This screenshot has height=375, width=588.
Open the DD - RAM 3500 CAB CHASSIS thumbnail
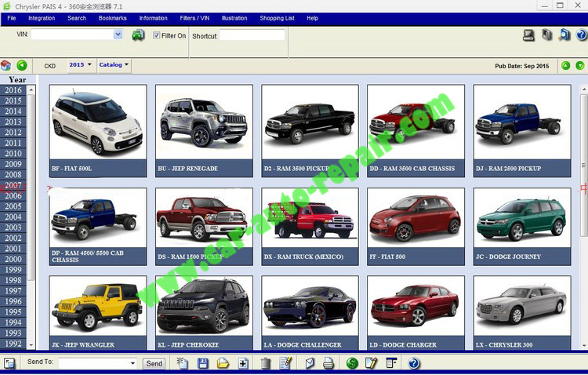point(416,131)
